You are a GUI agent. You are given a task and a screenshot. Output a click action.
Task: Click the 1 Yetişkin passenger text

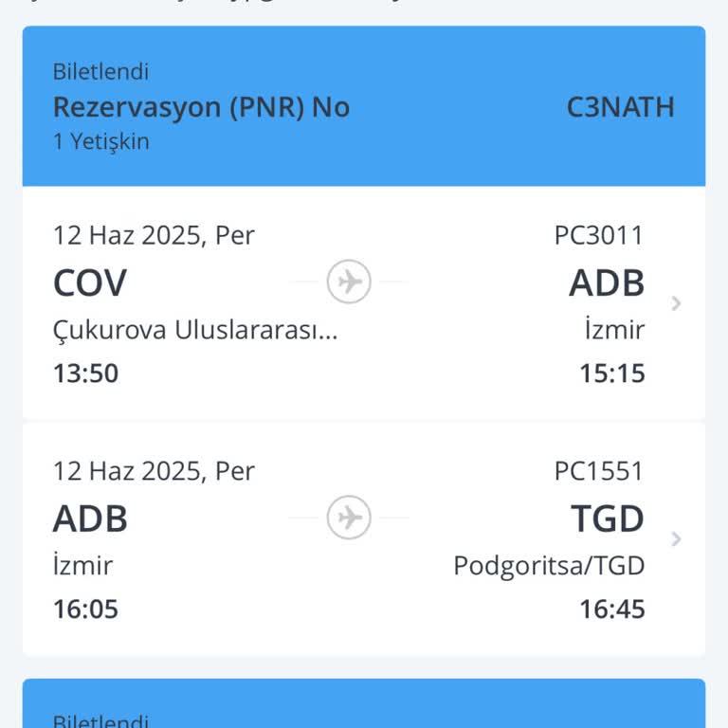pyautogui.click(x=100, y=141)
